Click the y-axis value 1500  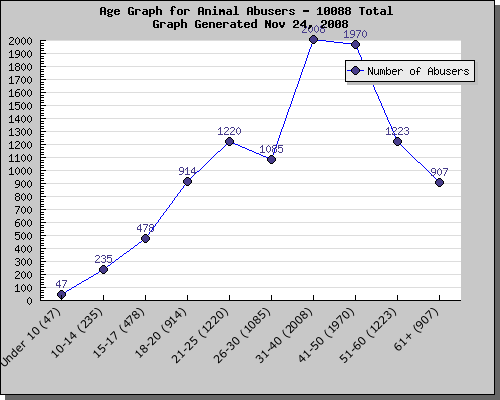click(x=20, y=106)
